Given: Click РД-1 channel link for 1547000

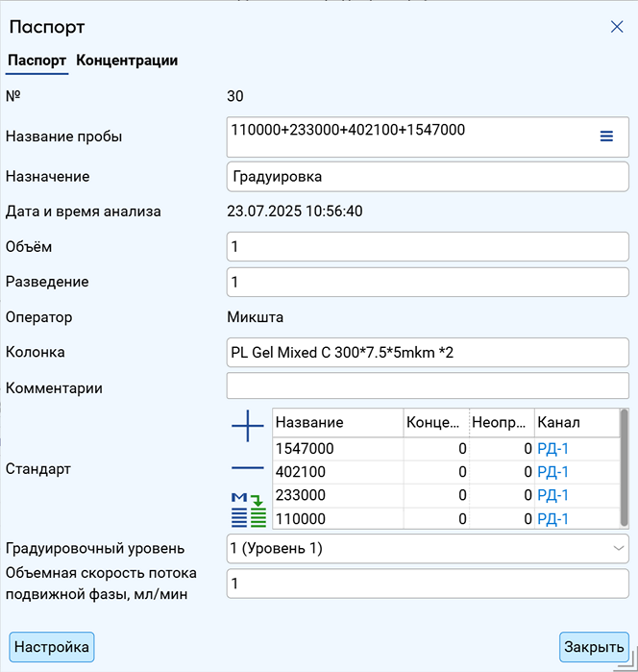Looking at the screenshot, I should tap(552, 449).
